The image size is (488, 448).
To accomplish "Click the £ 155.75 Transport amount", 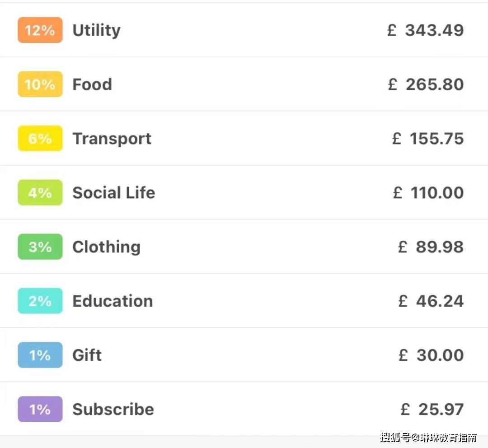I will tap(428, 139).
